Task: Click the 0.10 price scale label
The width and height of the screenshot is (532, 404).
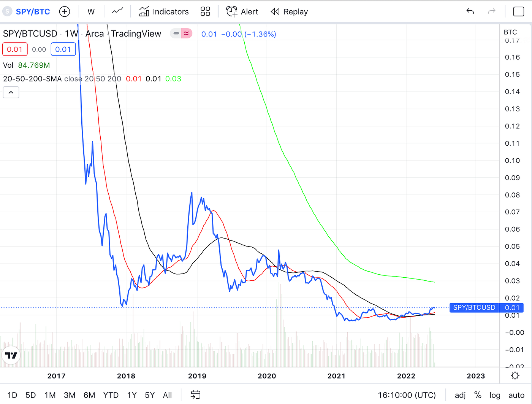Action: [512, 161]
